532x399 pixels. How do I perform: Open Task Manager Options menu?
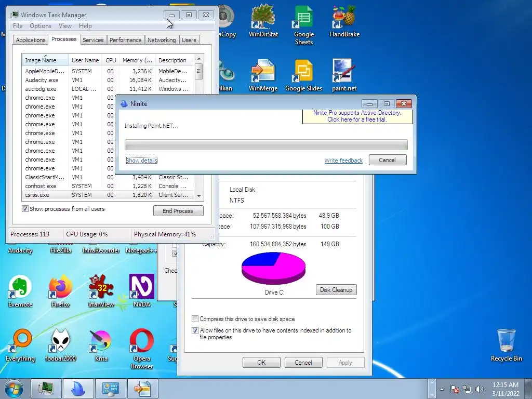pyautogui.click(x=41, y=26)
